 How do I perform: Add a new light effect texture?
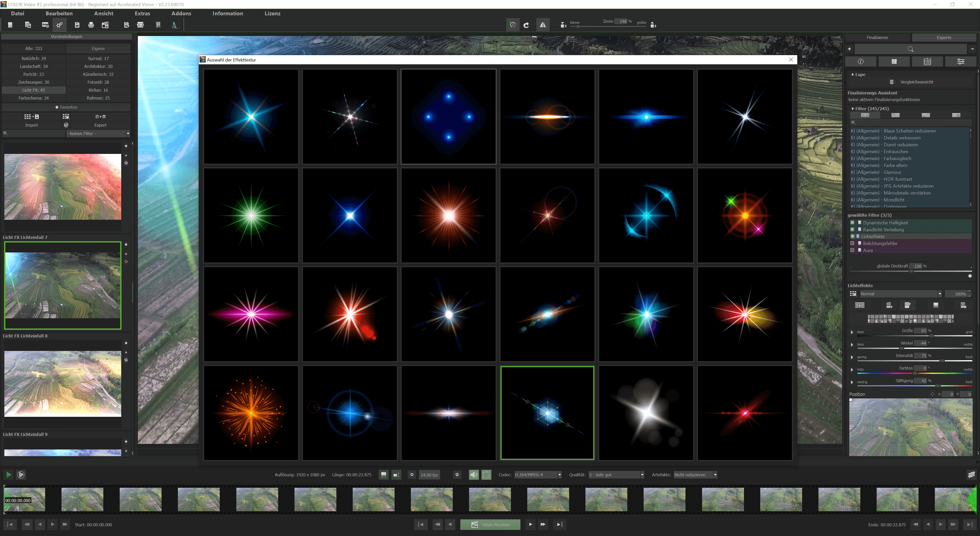(889, 305)
